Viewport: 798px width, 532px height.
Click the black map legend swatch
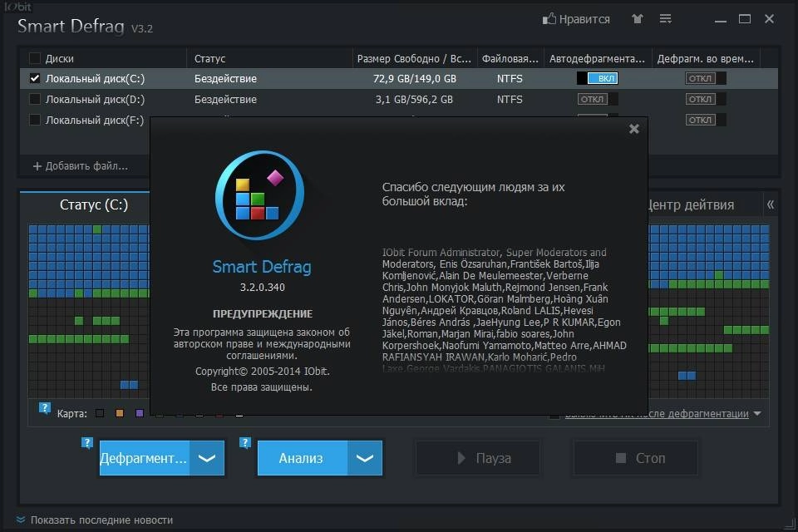100,413
